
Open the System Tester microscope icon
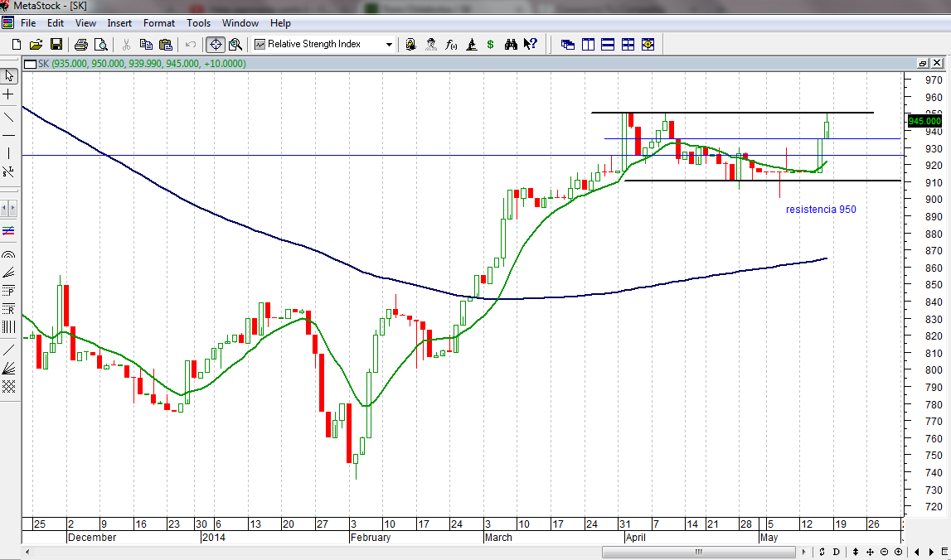471,44
